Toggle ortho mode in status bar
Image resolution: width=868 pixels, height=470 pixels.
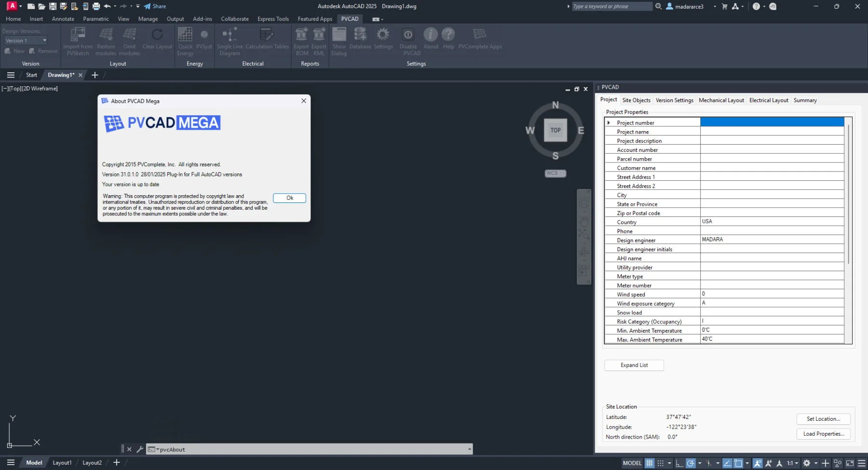pos(679,463)
